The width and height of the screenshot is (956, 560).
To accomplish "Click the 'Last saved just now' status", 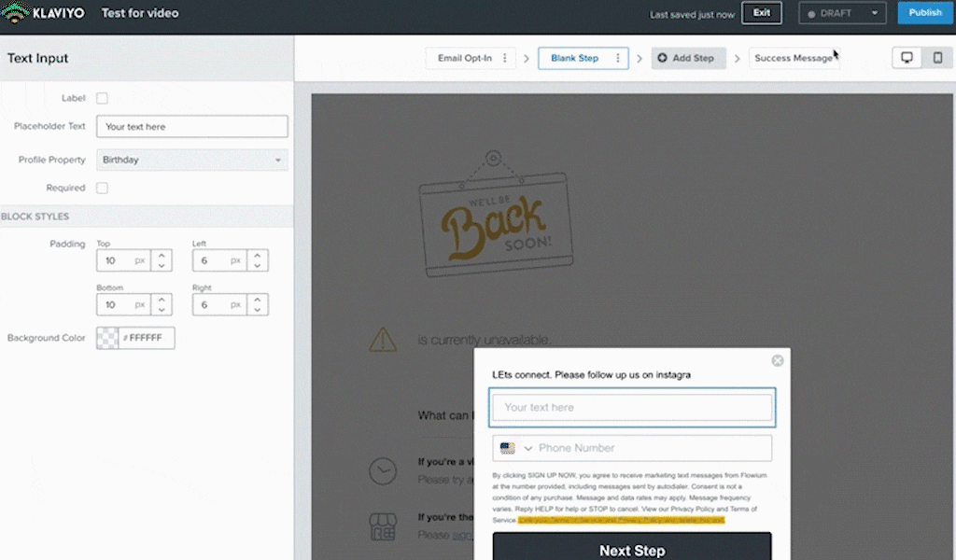I will [692, 15].
